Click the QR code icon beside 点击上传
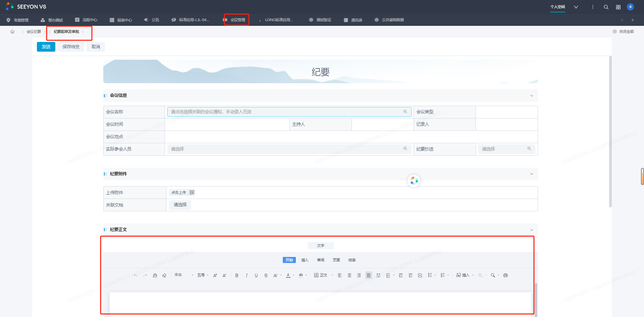This screenshot has height=317, width=644. pyautogui.click(x=192, y=193)
